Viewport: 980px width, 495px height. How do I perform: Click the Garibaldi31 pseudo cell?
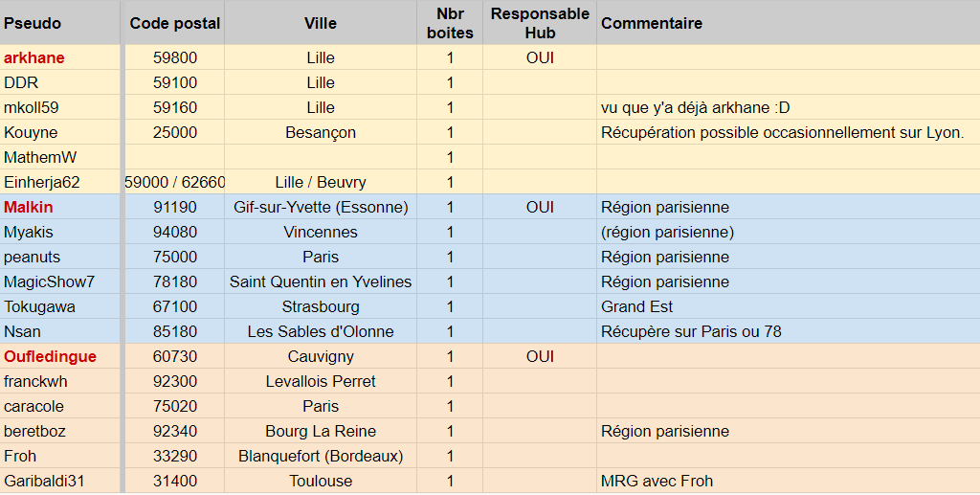point(44,481)
